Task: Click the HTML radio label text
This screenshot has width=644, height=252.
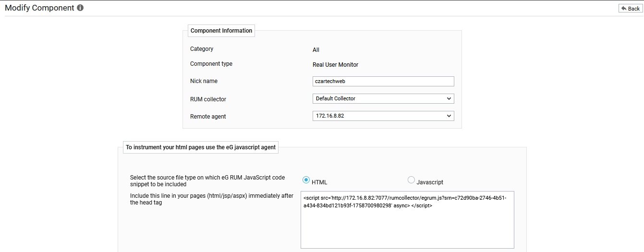Action: (319, 182)
